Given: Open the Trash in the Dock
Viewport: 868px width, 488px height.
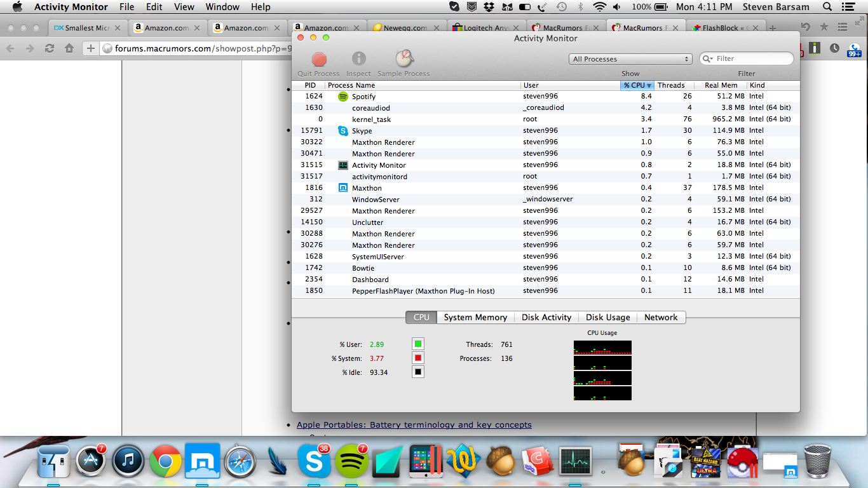Looking at the screenshot, I should pyautogui.click(x=818, y=461).
